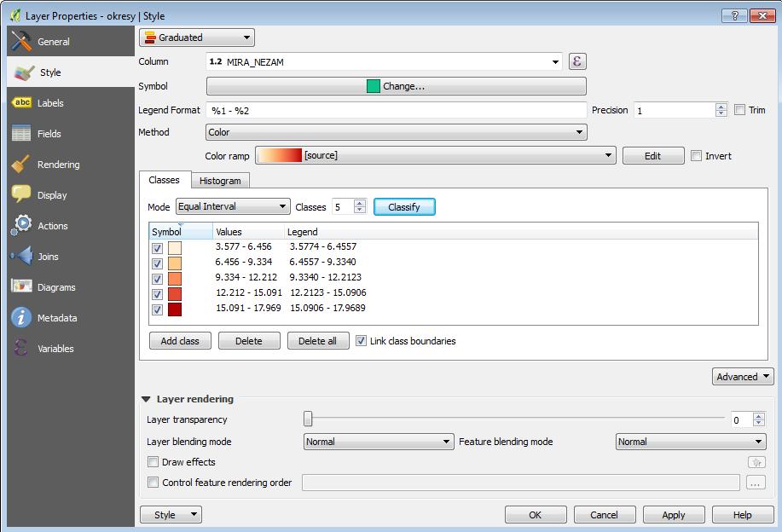782x532 pixels.
Task: Sort by the Symbol column header
Action: pyautogui.click(x=181, y=231)
